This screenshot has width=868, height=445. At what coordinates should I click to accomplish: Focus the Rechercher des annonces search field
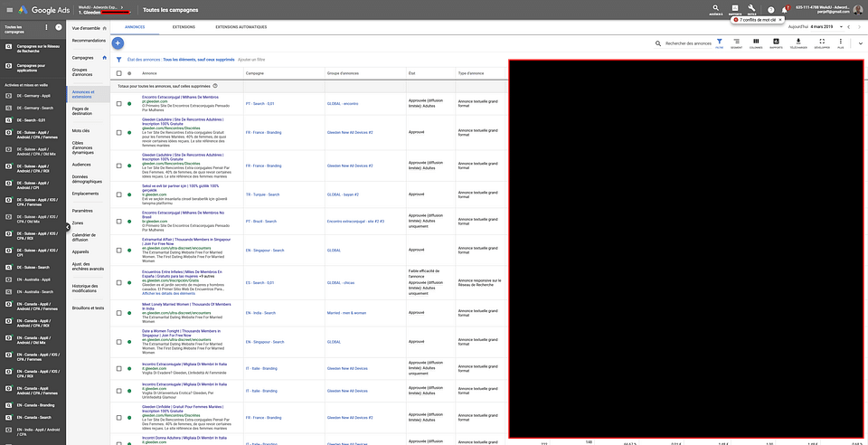tap(688, 43)
